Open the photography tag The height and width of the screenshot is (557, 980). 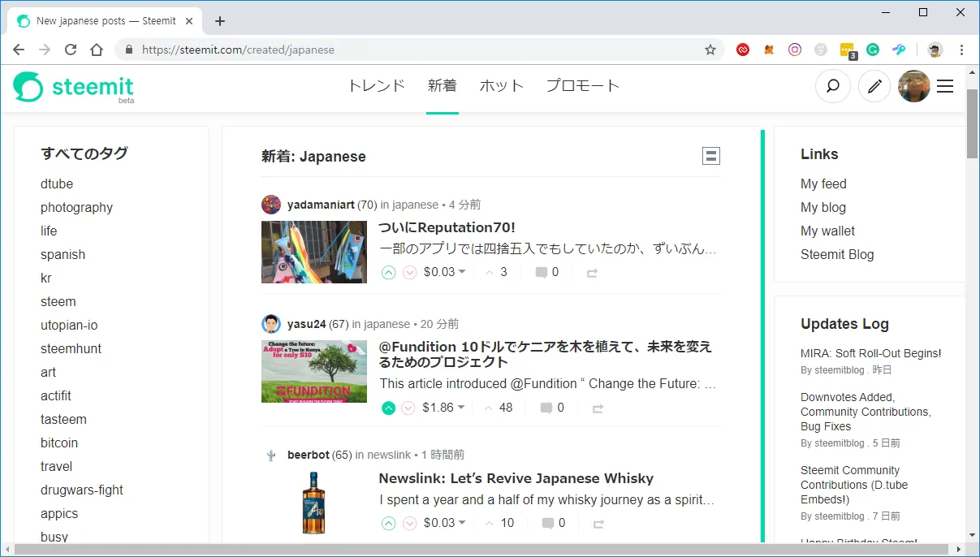(76, 207)
